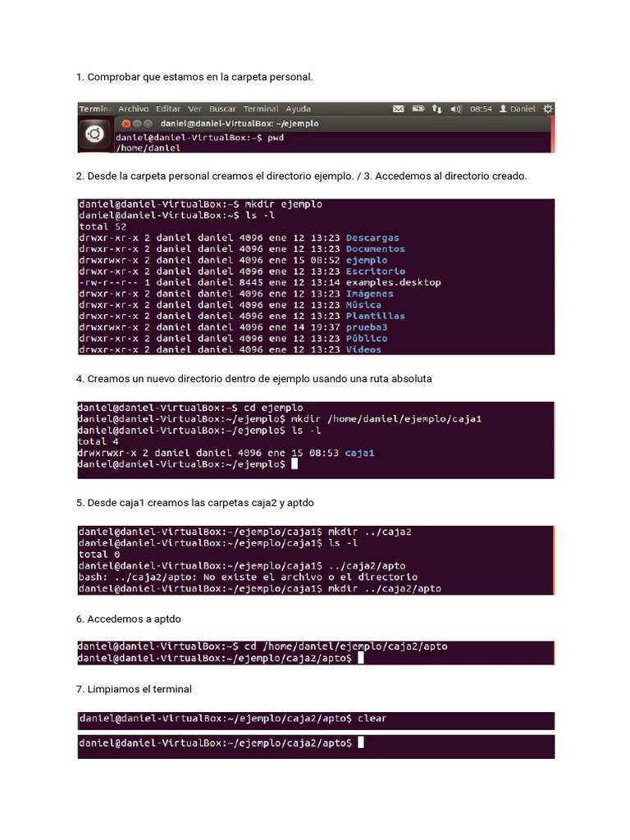Screen dimensions: 630x840
Task: Click heading '4. Creamos un nuevo directorio'
Action: 254,379
